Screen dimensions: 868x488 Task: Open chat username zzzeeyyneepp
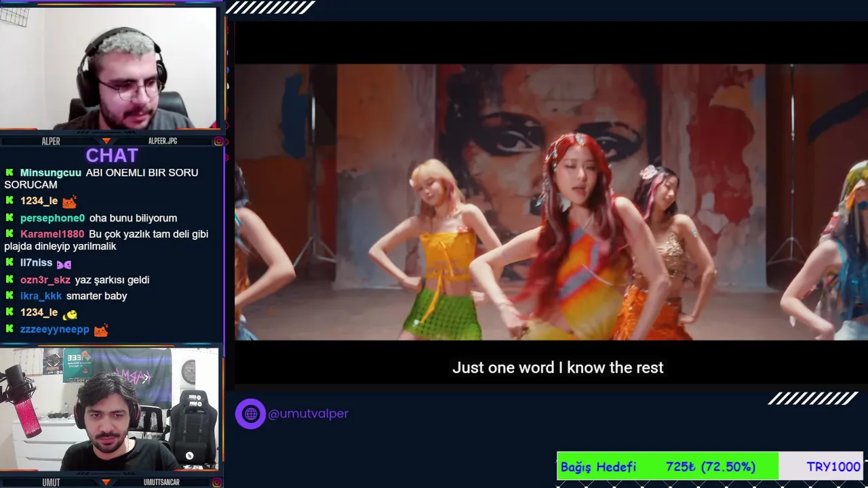55,329
